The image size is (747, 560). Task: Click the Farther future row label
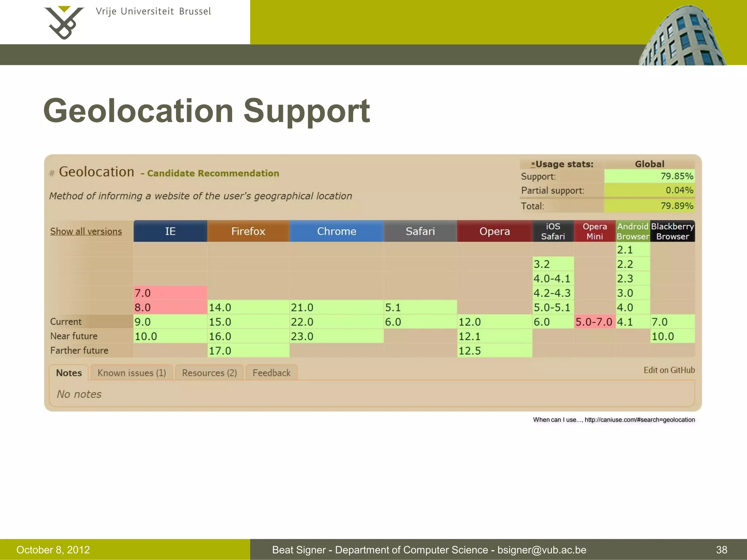click(x=79, y=350)
